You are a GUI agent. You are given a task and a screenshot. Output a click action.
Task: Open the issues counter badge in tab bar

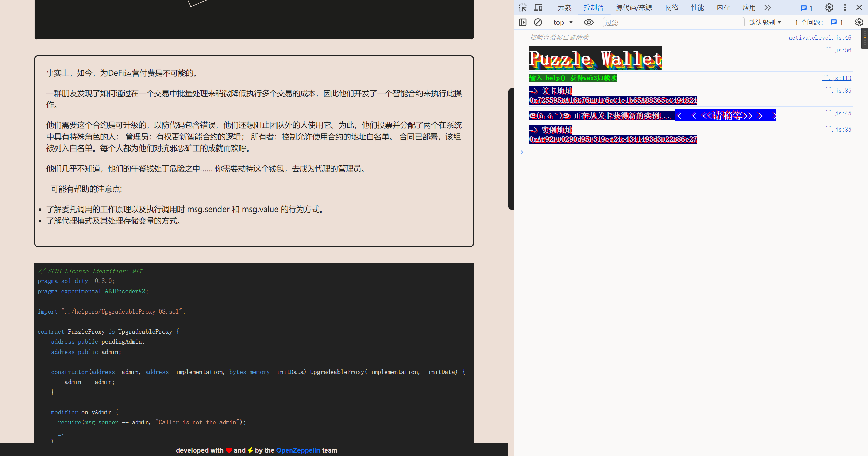807,8
